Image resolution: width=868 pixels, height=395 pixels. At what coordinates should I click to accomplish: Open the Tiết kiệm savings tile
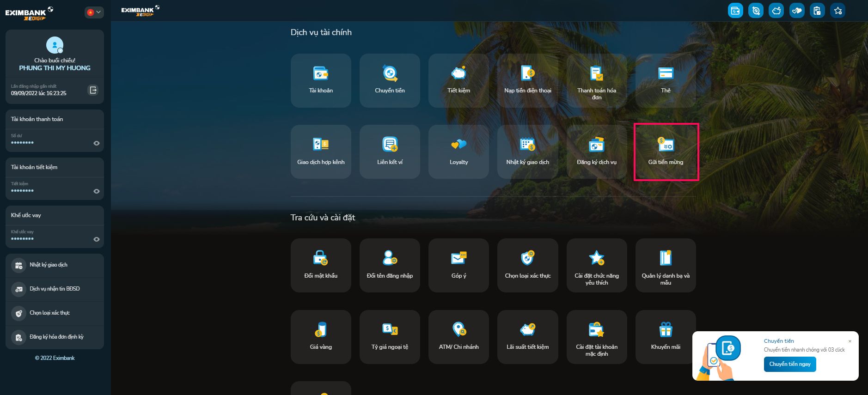click(x=458, y=80)
